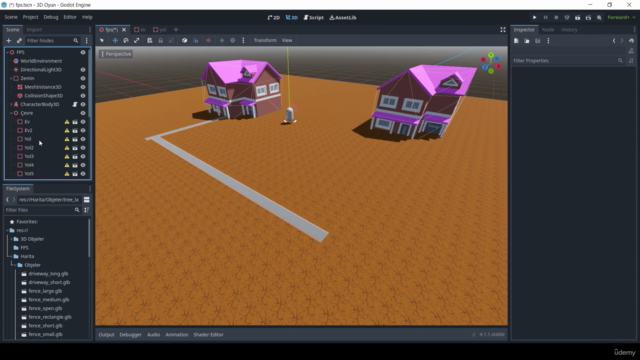Collapse the Harita folder in FileSystem
The width and height of the screenshot is (640, 360).
click(x=11, y=256)
